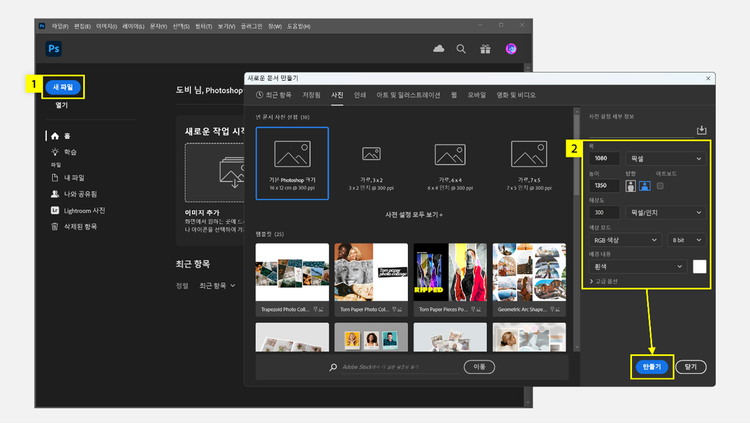Open 학습 in the left sidebar
The height and width of the screenshot is (423, 750).
(x=64, y=152)
